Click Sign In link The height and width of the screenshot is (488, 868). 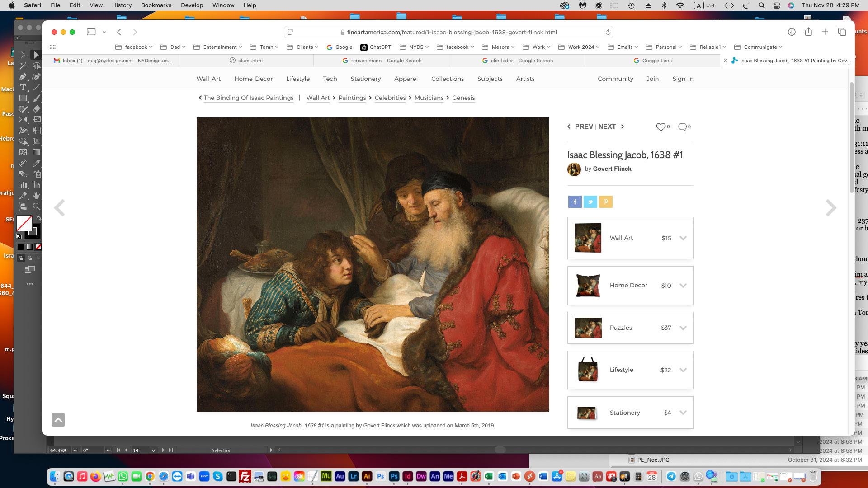pos(683,79)
